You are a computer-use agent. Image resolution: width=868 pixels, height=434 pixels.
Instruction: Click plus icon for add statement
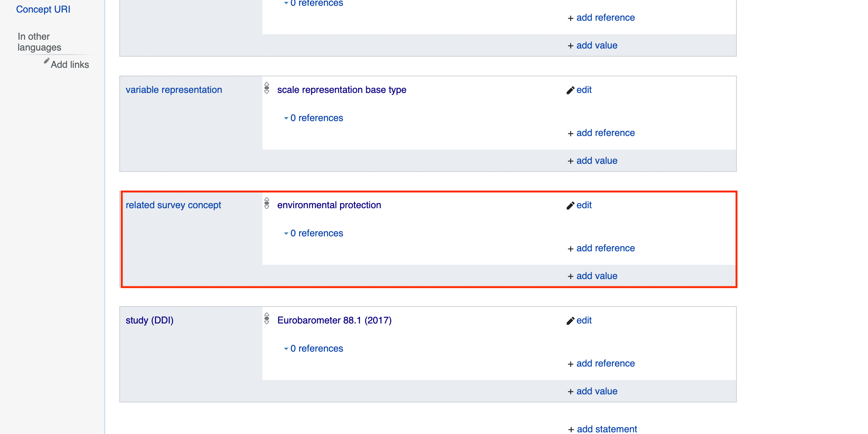(x=571, y=429)
